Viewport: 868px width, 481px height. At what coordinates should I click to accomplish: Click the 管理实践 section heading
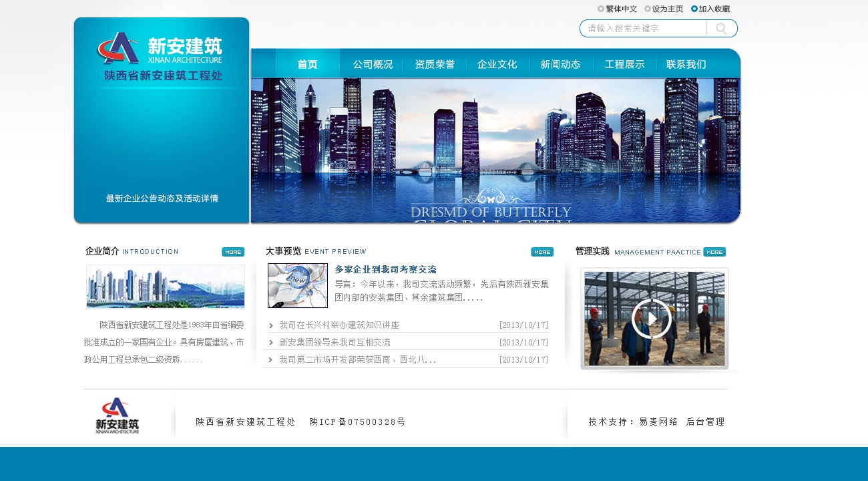click(x=593, y=251)
